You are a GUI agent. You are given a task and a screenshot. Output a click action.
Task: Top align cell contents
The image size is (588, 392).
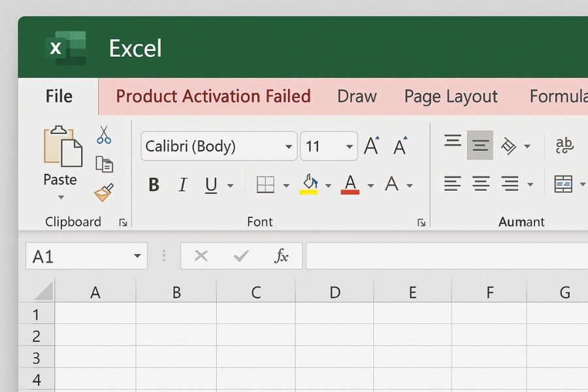(453, 140)
